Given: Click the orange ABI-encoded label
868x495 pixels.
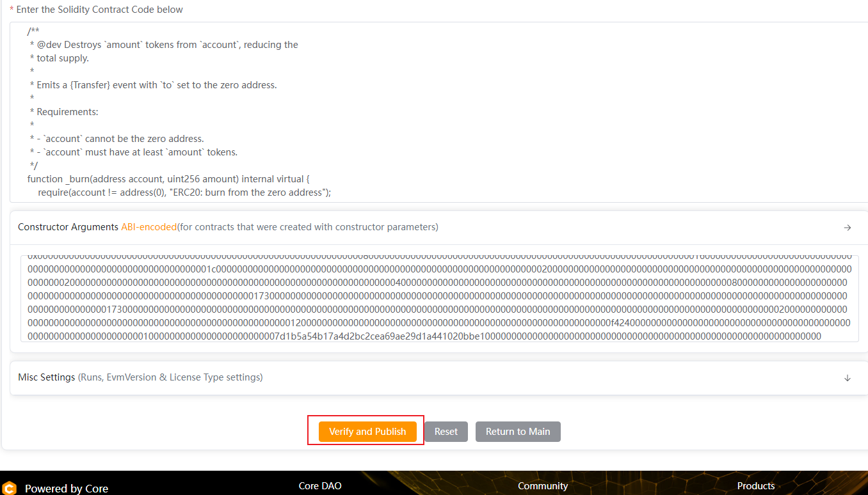Looking at the screenshot, I should (149, 227).
